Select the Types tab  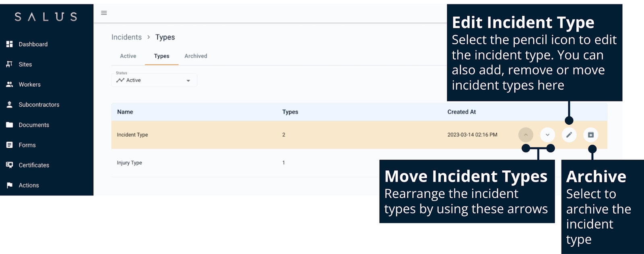click(x=161, y=56)
